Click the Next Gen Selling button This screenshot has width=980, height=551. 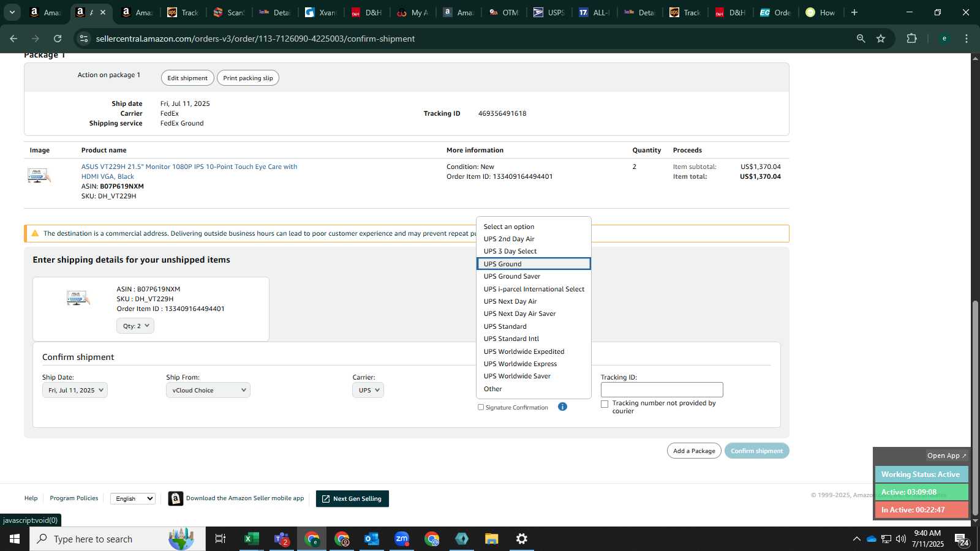click(352, 498)
